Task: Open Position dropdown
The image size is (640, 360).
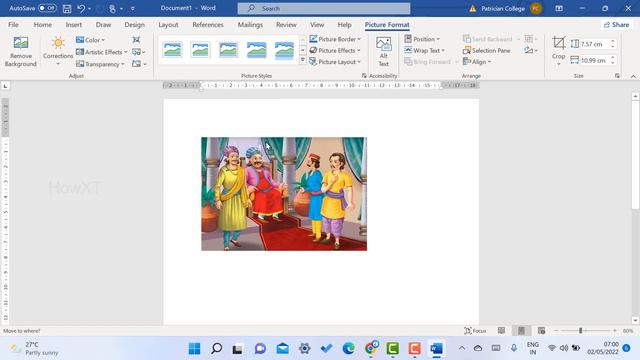Action: (422, 39)
